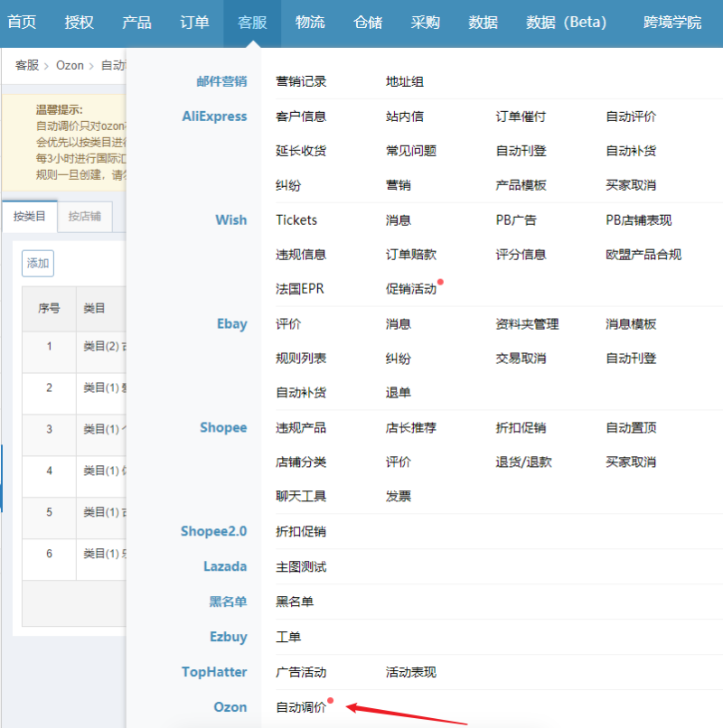The image size is (723, 728).
Task: Open the 客服 top navigation menu
Action: pyautogui.click(x=252, y=23)
